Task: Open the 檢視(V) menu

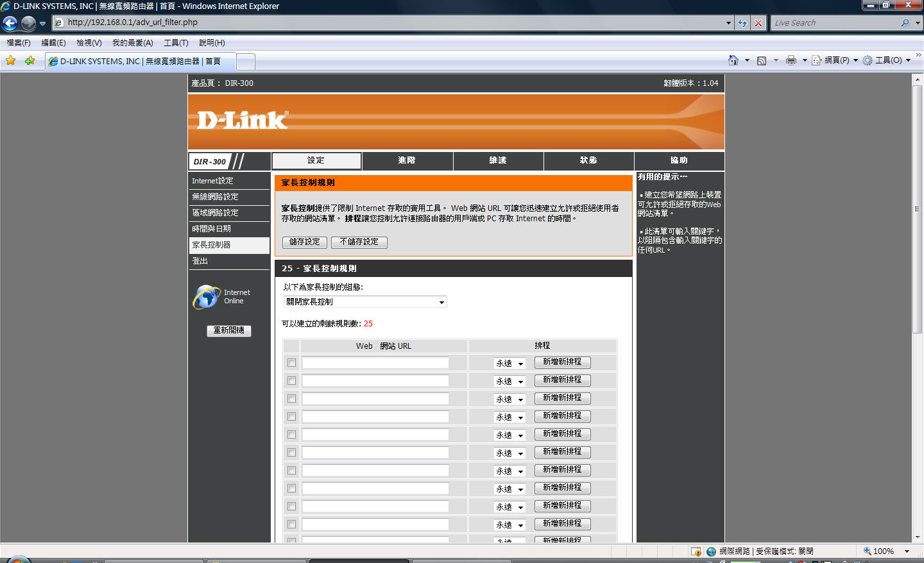Action: tap(89, 43)
